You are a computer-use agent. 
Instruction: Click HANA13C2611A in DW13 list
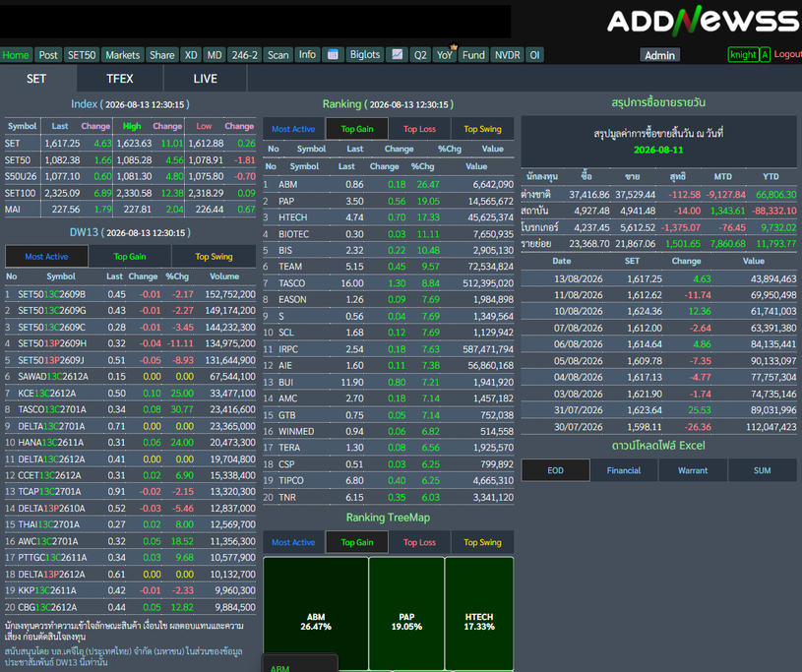tap(50, 443)
